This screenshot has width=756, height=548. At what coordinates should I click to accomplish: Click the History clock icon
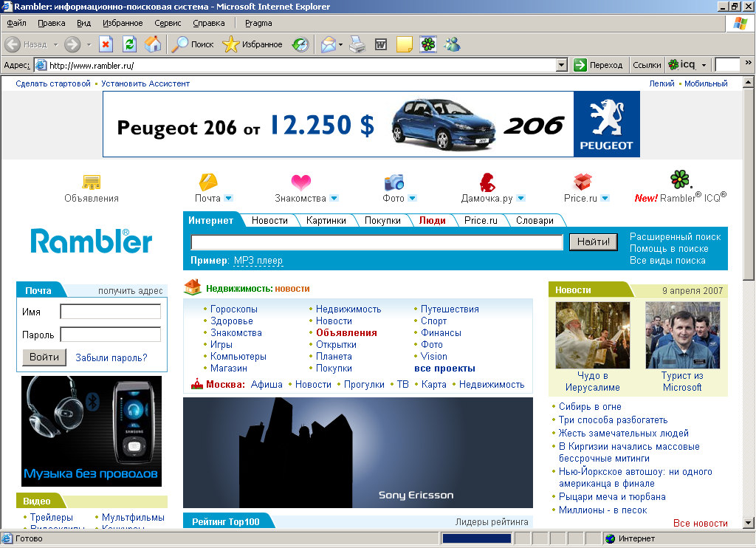[300, 44]
